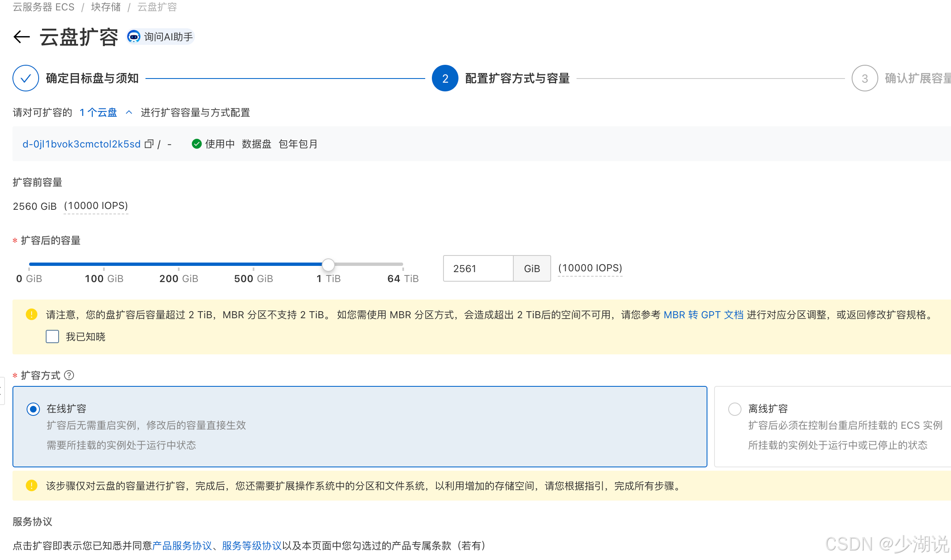951x560 pixels.
Task: Click the step 3 circle 确认扩展容量
Action: pyautogui.click(x=865, y=78)
